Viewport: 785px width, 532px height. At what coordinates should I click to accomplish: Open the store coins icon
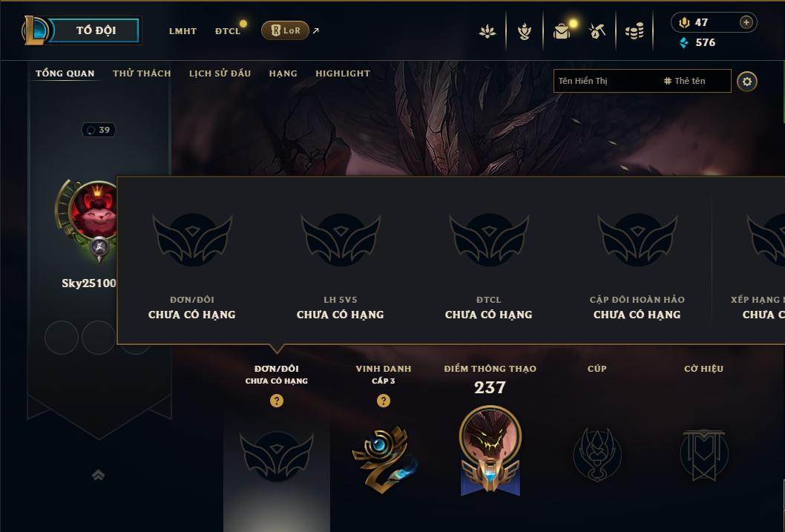[634, 31]
